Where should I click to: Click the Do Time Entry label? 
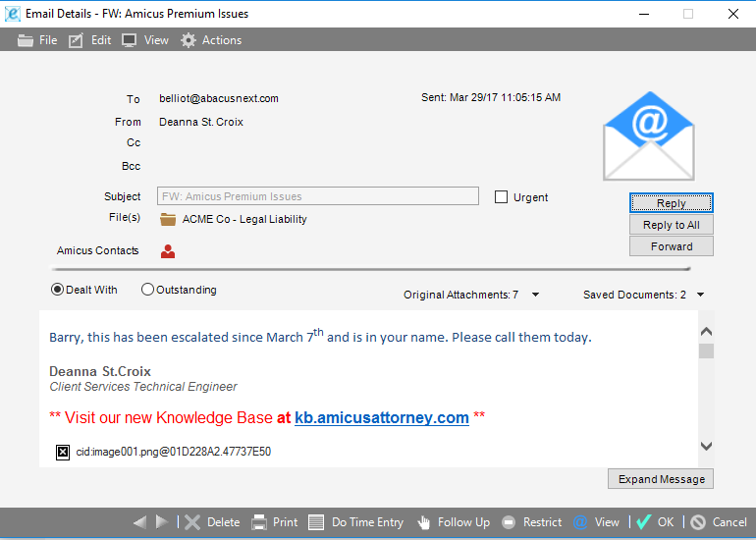pos(367,522)
